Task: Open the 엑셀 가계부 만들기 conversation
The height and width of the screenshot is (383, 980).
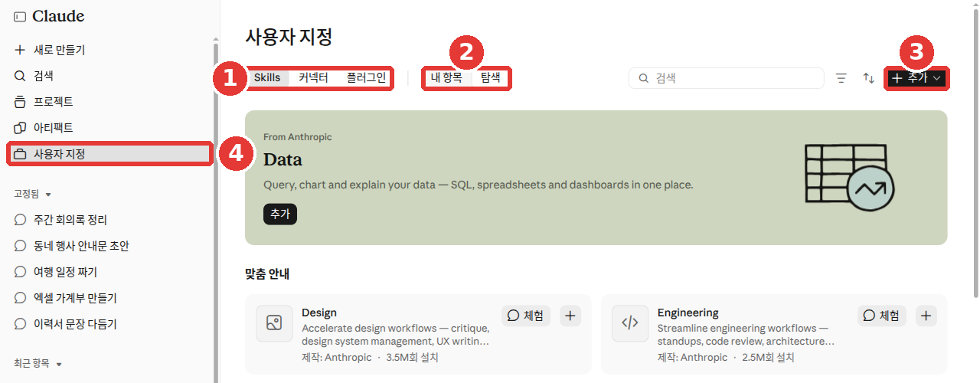Action: tap(109, 298)
